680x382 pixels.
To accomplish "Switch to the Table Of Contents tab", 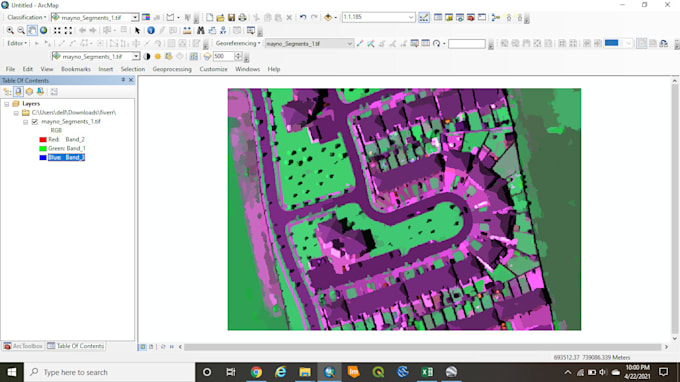I will coord(75,346).
